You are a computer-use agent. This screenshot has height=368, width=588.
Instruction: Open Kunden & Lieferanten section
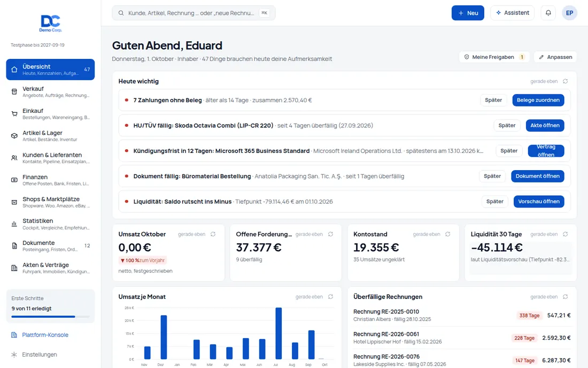(50, 158)
